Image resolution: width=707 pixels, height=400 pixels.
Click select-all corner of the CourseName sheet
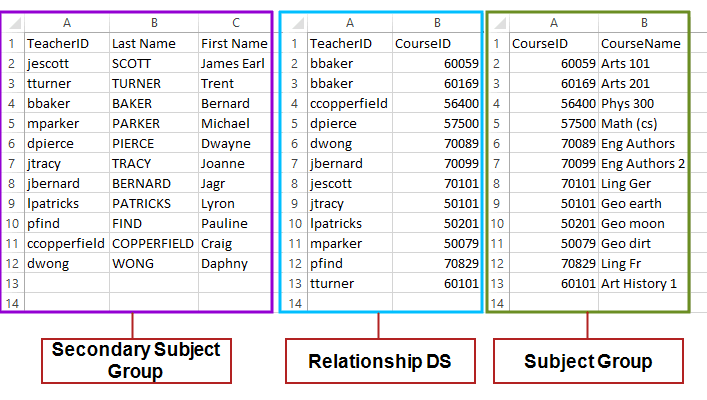[499, 23]
